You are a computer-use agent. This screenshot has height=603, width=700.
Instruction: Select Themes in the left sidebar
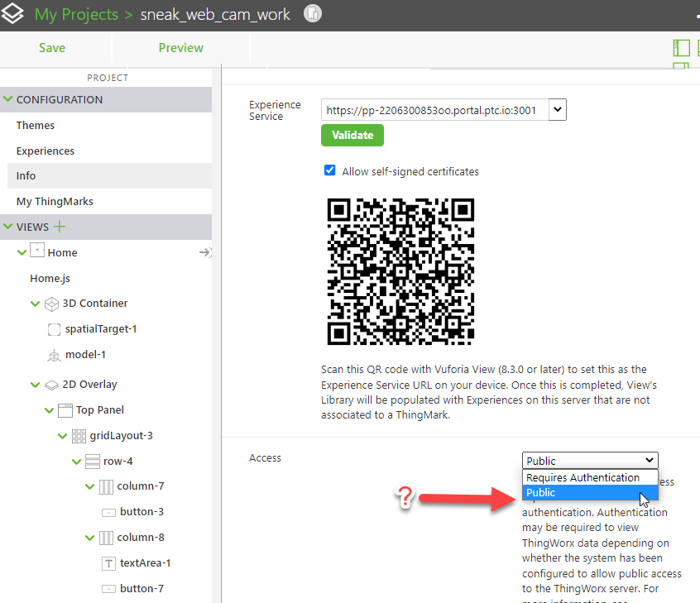(36, 125)
